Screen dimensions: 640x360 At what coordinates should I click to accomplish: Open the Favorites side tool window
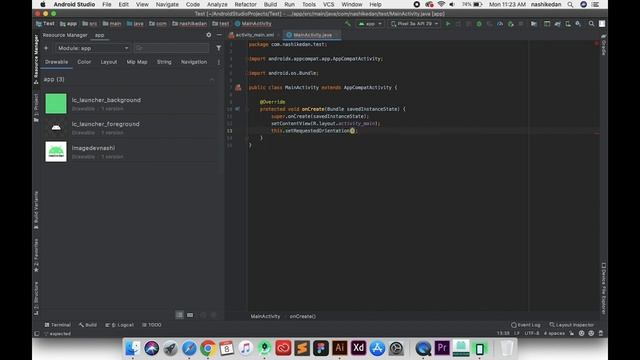point(36,256)
